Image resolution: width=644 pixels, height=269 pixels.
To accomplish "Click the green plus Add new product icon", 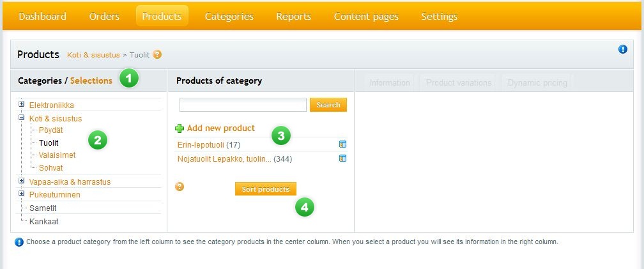I will coord(180,128).
